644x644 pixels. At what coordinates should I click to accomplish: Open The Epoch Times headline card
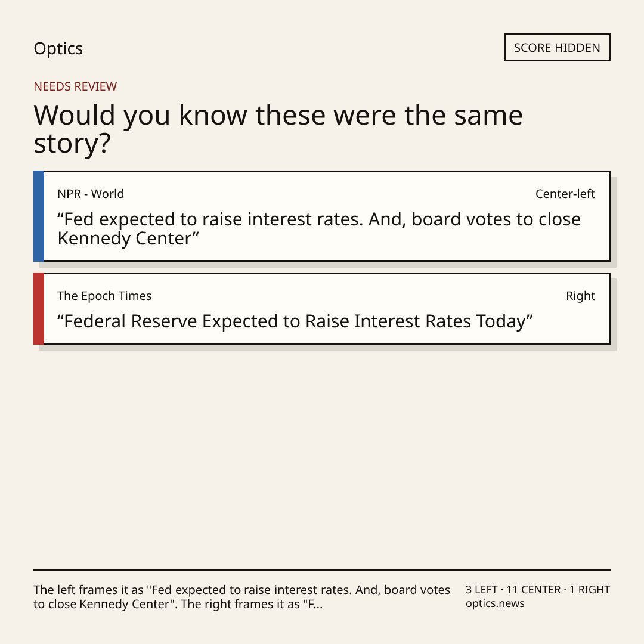pyautogui.click(x=322, y=308)
